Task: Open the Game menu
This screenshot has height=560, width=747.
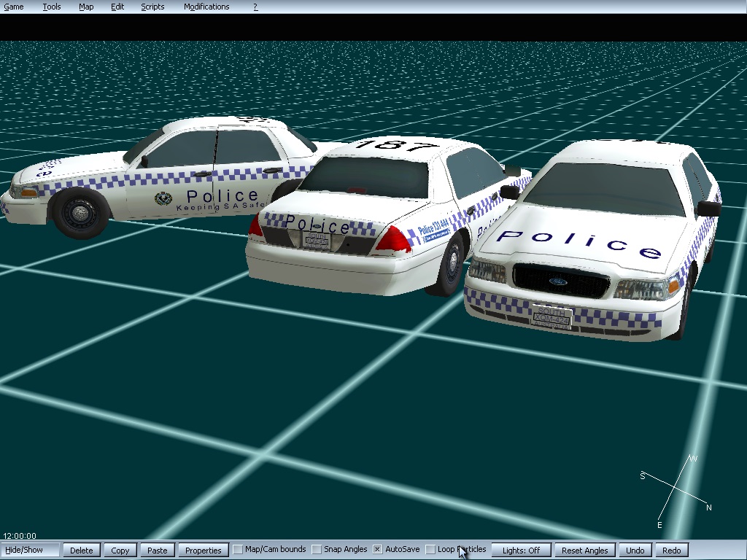Action: coord(13,7)
